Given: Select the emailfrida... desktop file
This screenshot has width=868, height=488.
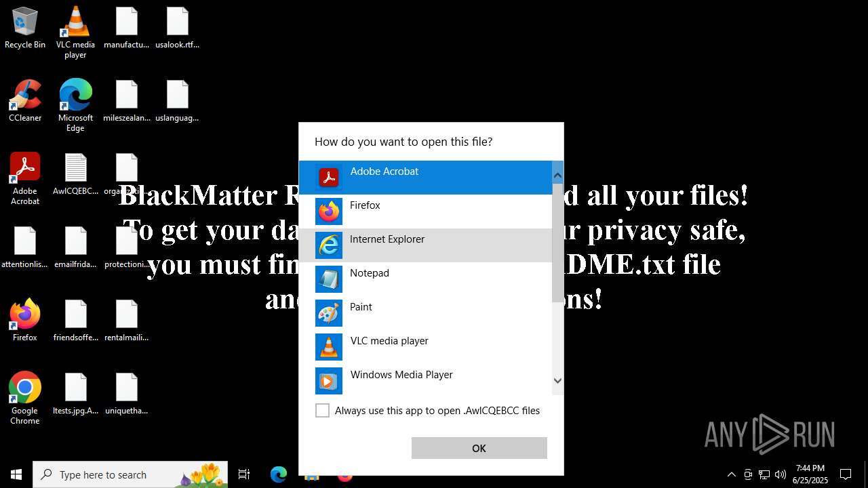Looking at the screenshot, I should 75,248.
